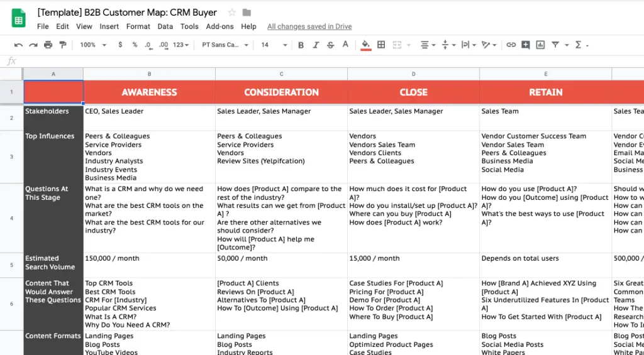Toggle strikethrough formatting
The height and width of the screenshot is (355, 644).
tap(330, 45)
